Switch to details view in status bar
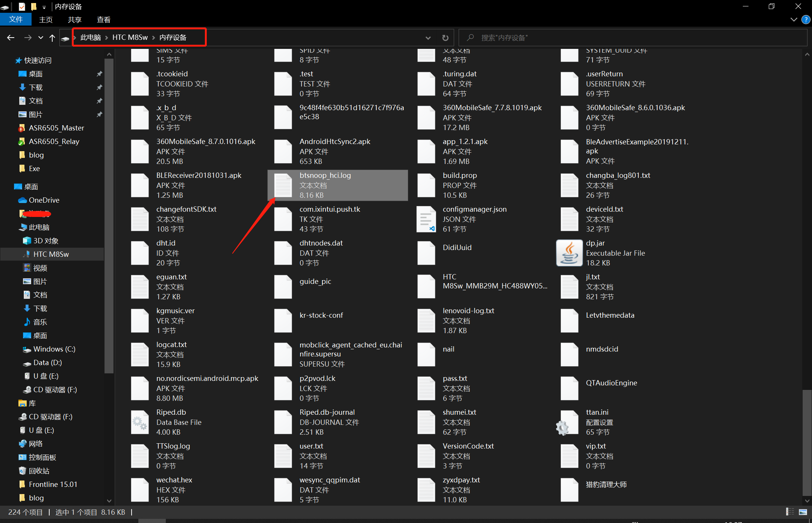Viewport: 812px width, 523px height. [x=790, y=512]
